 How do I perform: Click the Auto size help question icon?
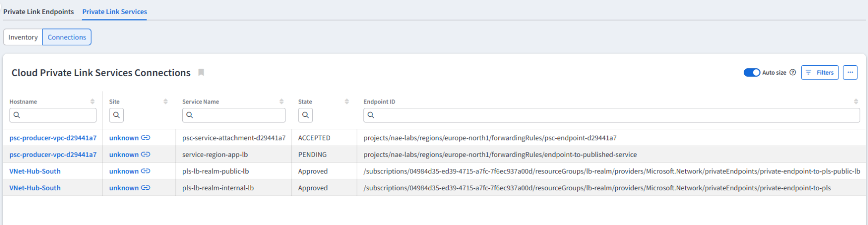(792, 73)
